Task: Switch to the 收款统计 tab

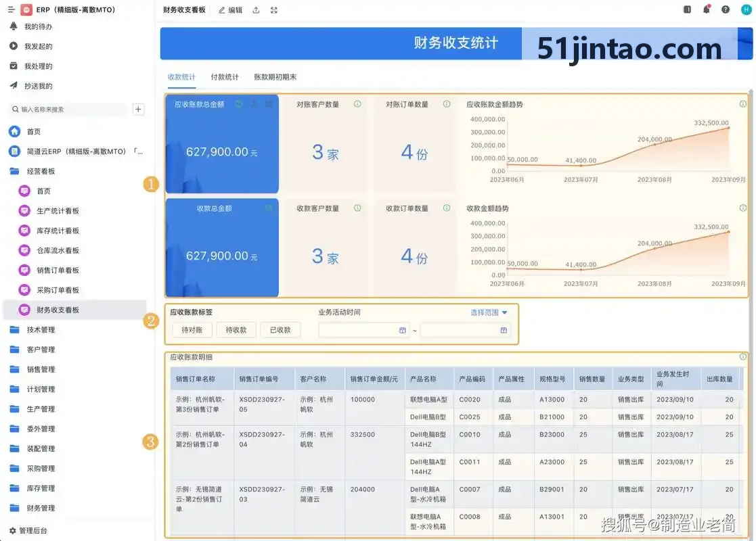Action: (181, 77)
